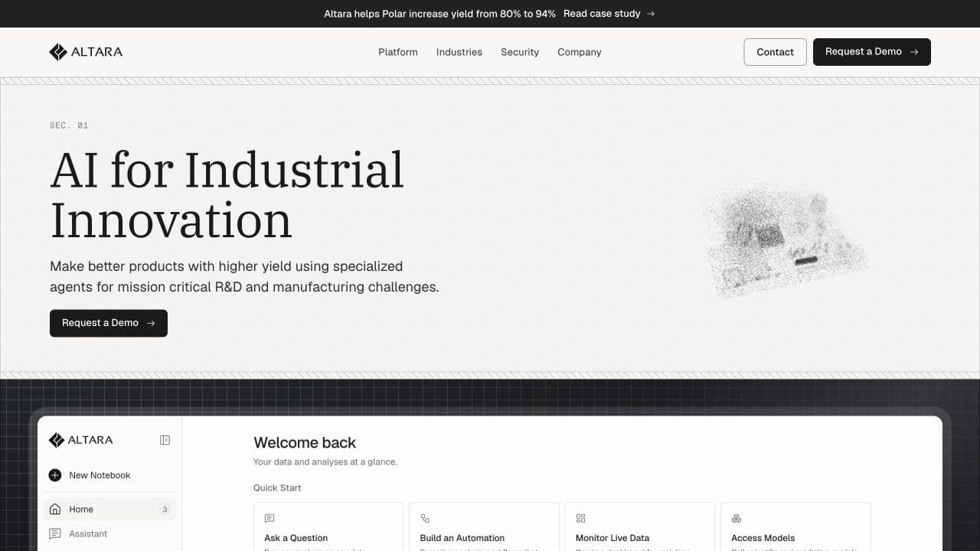The image size is (980, 551).
Task: Open the Industries navigation menu
Action: click(459, 52)
